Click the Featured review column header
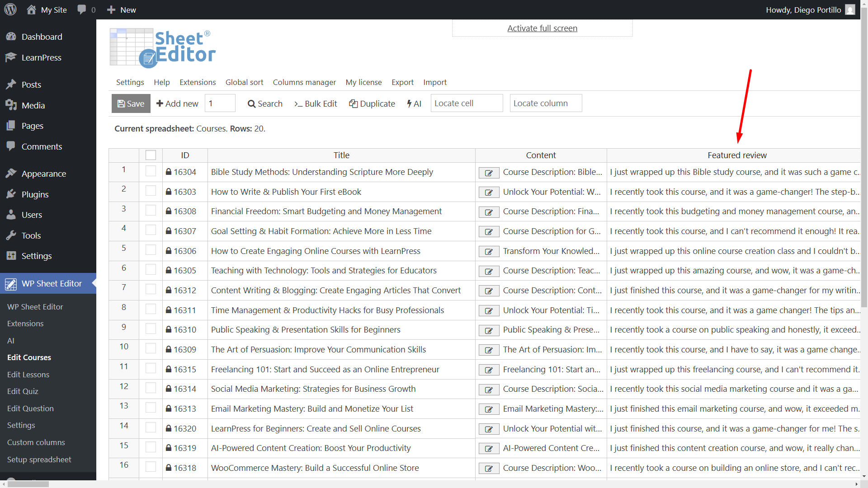 click(737, 155)
